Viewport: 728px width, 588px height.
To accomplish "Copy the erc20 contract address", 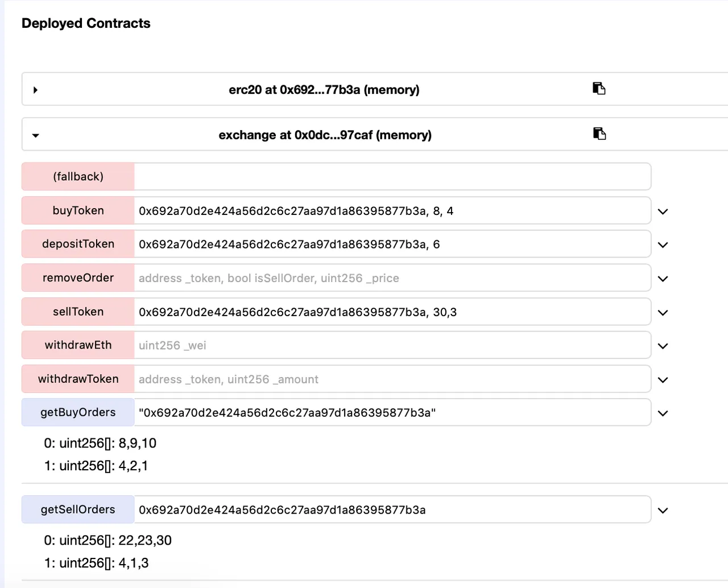I will pos(599,88).
